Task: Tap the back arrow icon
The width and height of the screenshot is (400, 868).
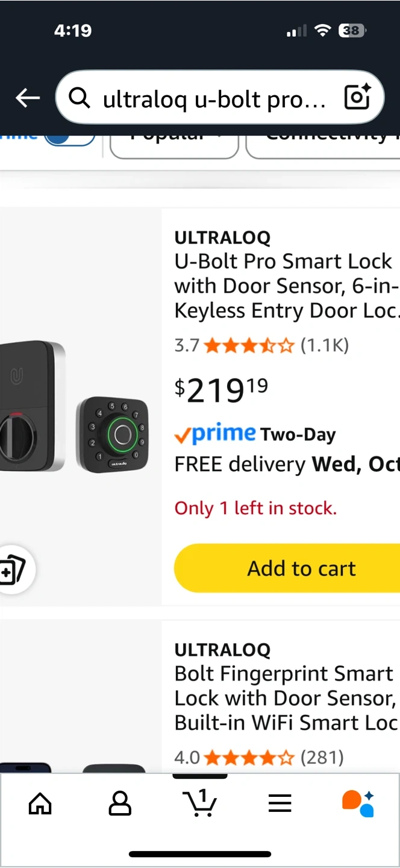Action: pos(28,98)
